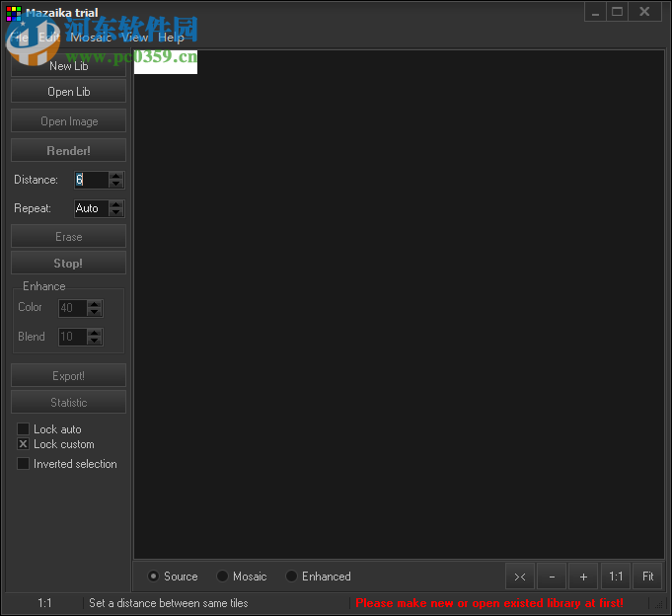The image size is (672, 616).
Task: Decrease Enhance Blend with down arrow
Action: tap(95, 341)
